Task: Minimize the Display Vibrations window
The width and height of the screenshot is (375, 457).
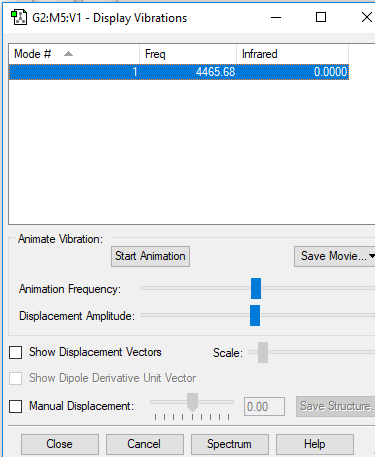Action: [276, 17]
